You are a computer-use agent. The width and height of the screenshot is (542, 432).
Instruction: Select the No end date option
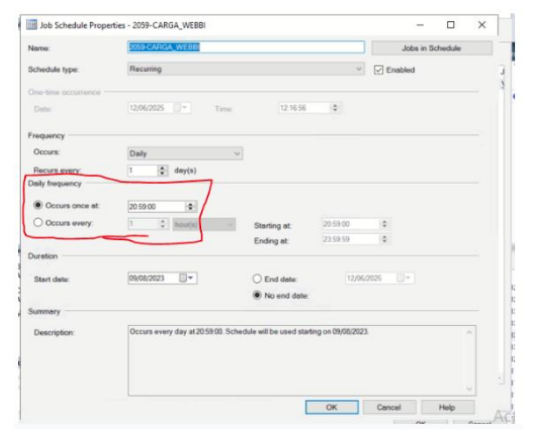coord(257,295)
